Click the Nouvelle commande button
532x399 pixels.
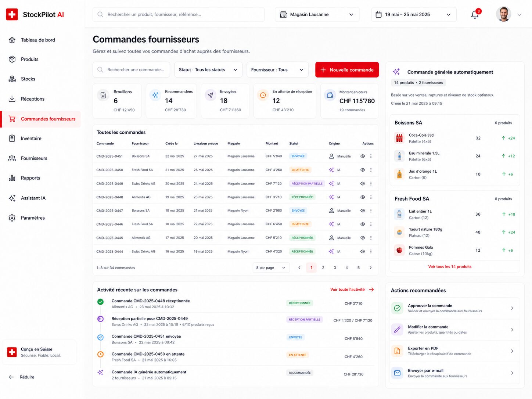(347, 69)
